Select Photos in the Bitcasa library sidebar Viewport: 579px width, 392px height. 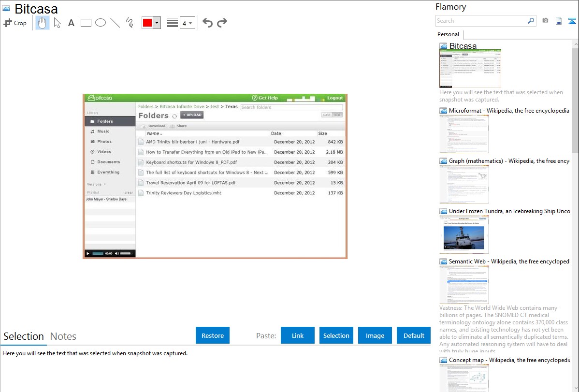point(110,142)
